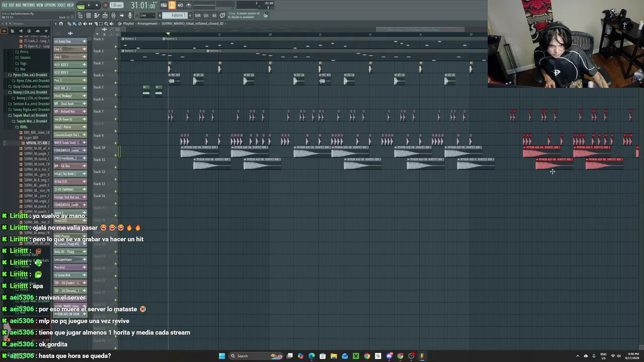Image resolution: width=644 pixels, height=362 pixels.
Task: Start playback with the play button
Action: [89, 5]
